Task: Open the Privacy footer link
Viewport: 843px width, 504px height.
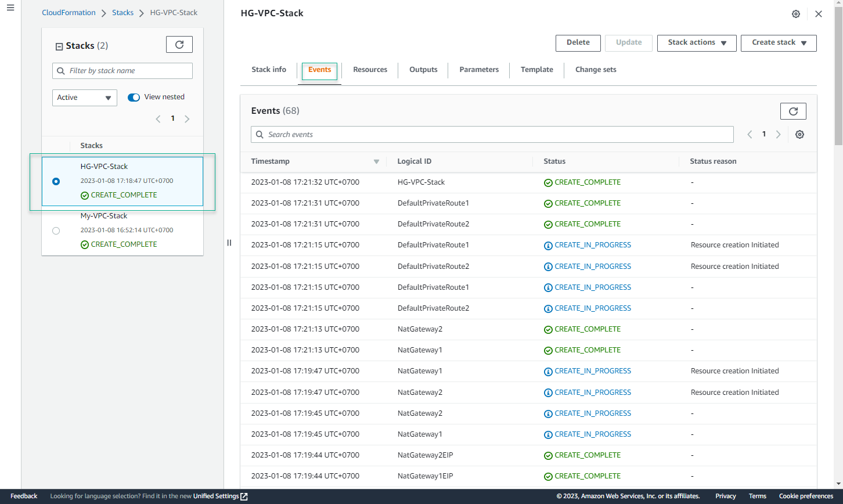Action: [726, 496]
